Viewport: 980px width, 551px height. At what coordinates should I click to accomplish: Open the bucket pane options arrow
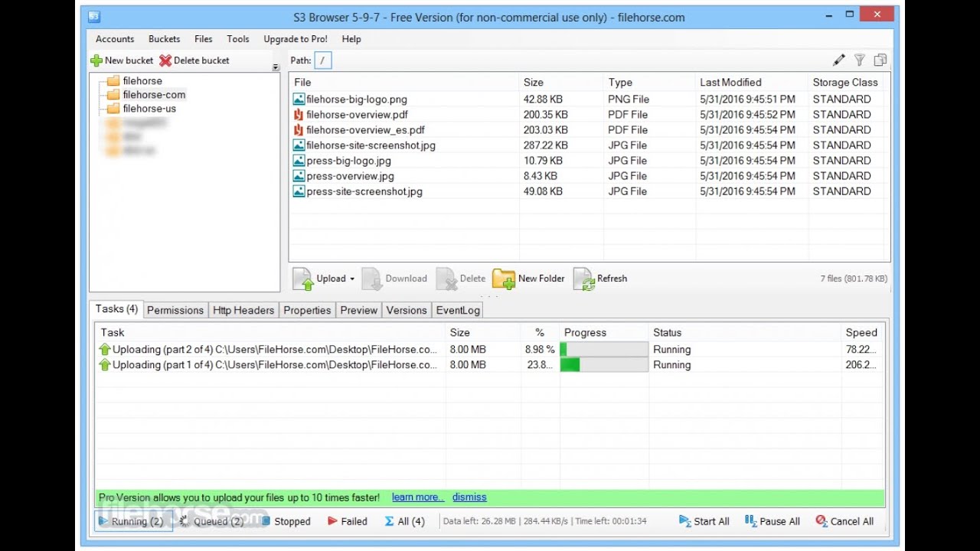[276, 67]
